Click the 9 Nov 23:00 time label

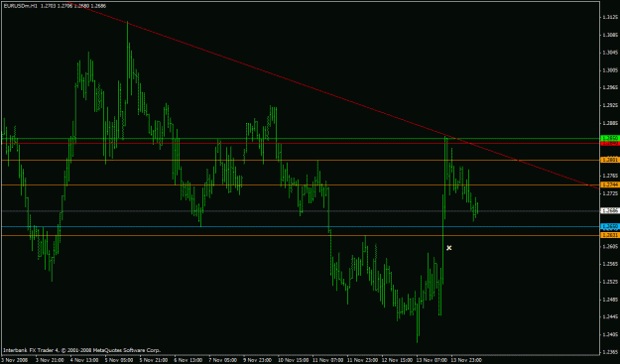point(257,360)
